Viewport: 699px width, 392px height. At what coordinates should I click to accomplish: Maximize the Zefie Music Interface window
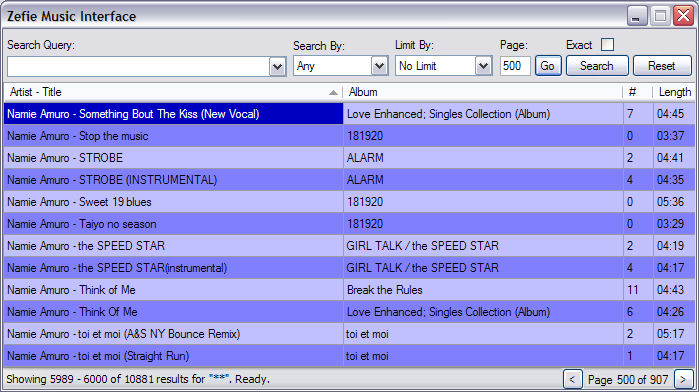click(x=660, y=16)
